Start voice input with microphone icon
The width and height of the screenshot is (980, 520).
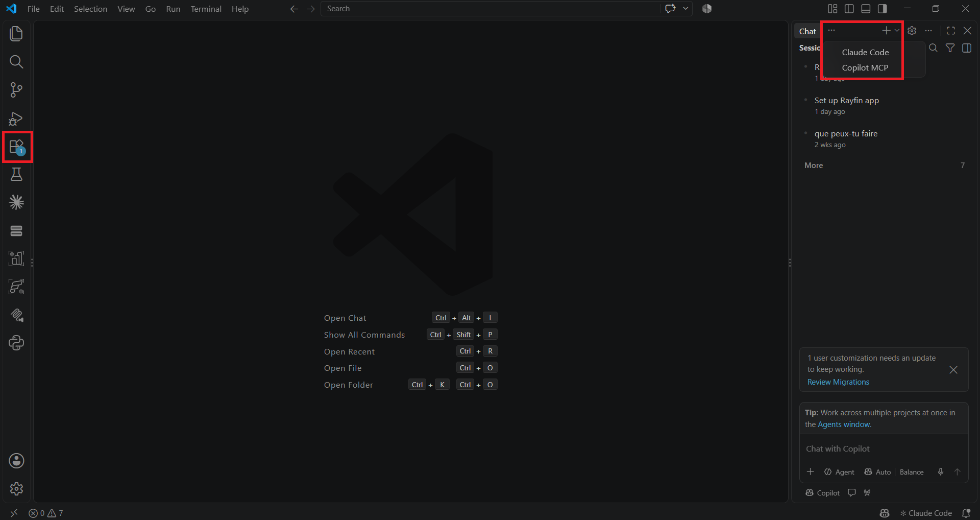coord(941,472)
